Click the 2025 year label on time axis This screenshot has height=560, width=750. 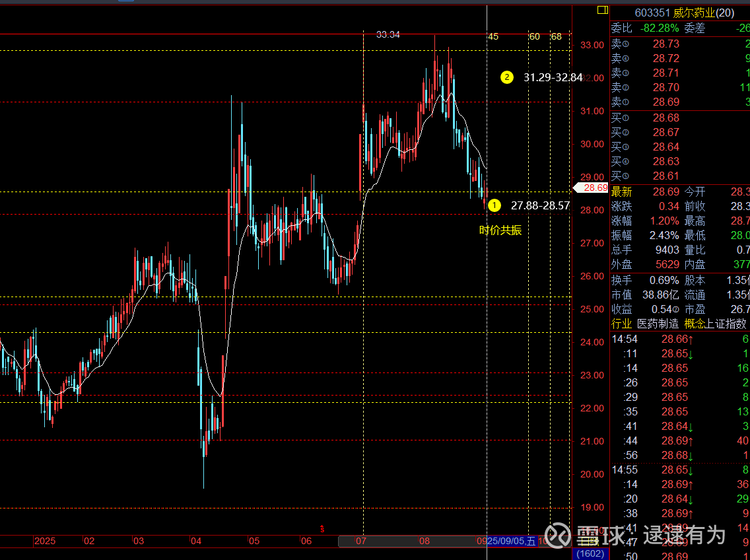coord(45,542)
